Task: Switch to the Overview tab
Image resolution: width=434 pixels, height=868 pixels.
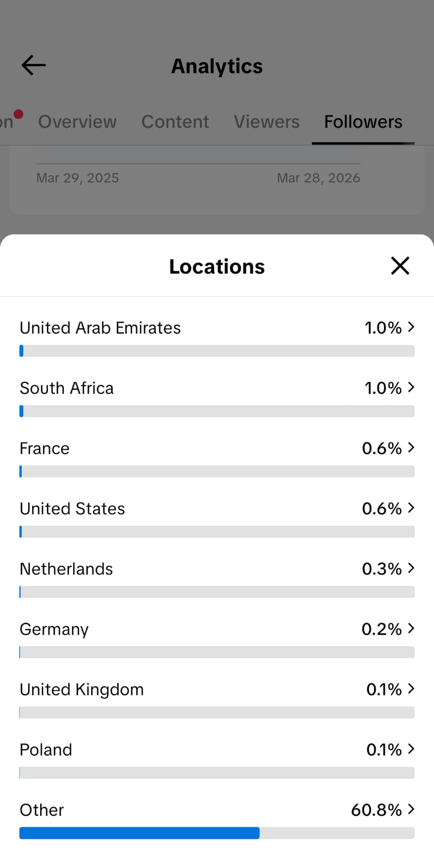Action: click(77, 122)
